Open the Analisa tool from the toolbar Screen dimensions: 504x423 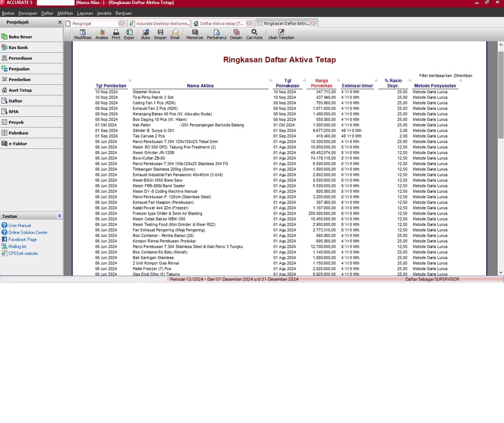pos(101,34)
